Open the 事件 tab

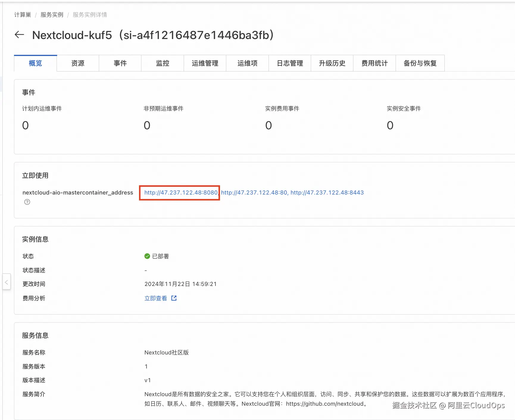(x=120, y=63)
